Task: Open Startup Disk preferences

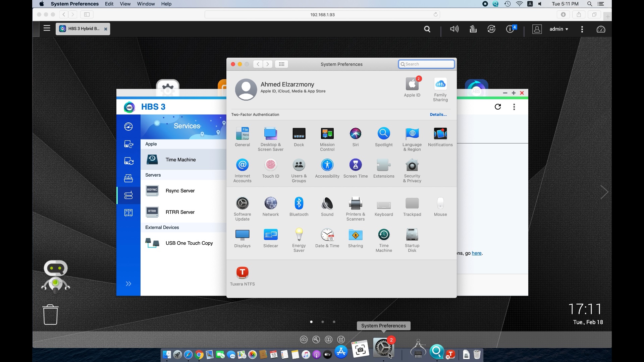Action: click(x=412, y=240)
